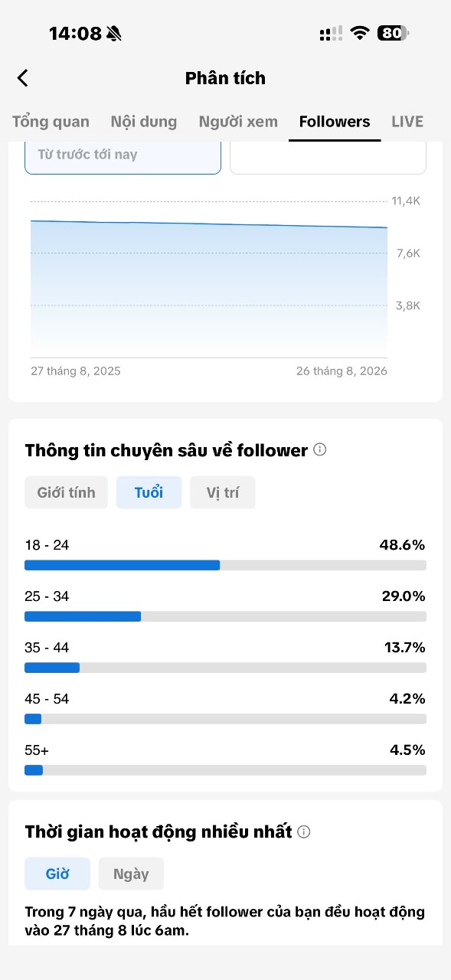The width and height of the screenshot is (451, 980).
Task: Switch to the Nội dung tab
Action: pyautogui.click(x=144, y=122)
